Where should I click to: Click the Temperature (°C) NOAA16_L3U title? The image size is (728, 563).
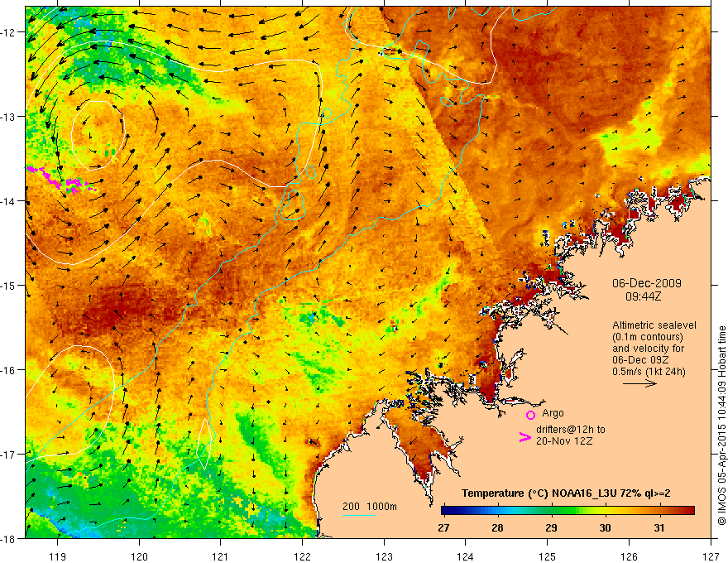[x=566, y=493]
